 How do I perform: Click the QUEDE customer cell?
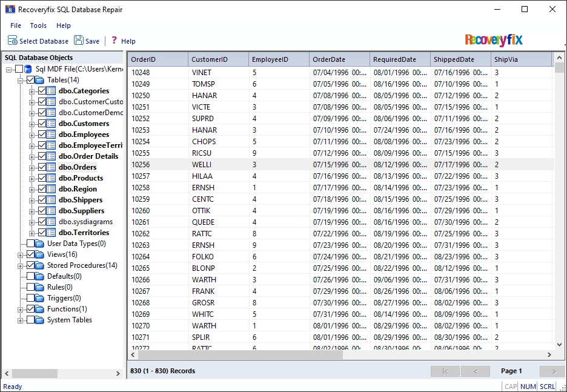[x=219, y=222]
